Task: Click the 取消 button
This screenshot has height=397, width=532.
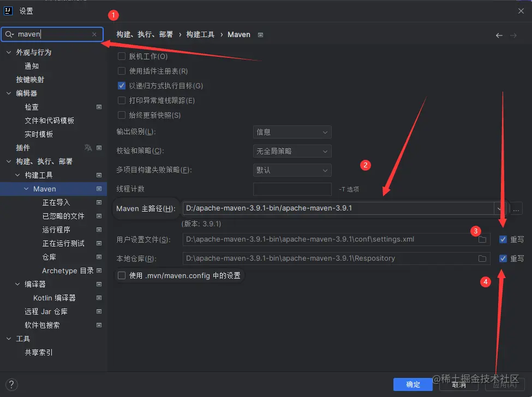Action: point(459,384)
